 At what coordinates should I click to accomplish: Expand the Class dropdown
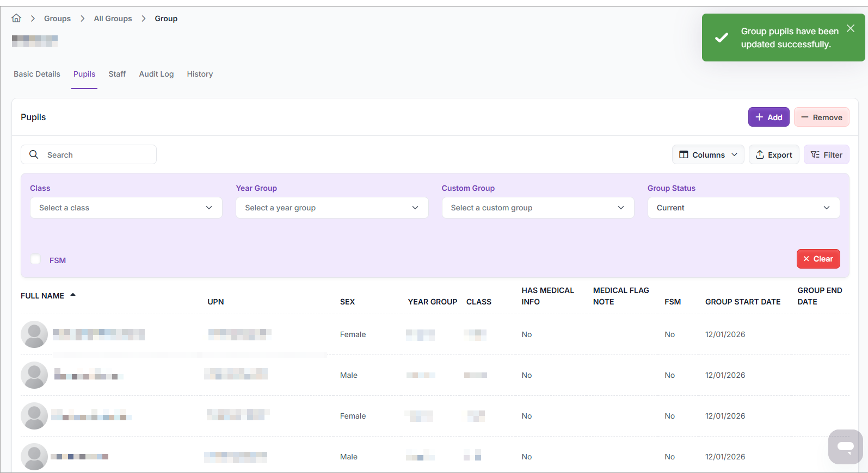126,208
